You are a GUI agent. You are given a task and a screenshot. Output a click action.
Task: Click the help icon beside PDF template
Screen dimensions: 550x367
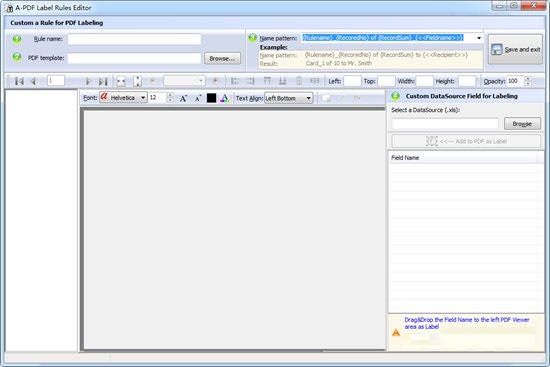coord(17,57)
